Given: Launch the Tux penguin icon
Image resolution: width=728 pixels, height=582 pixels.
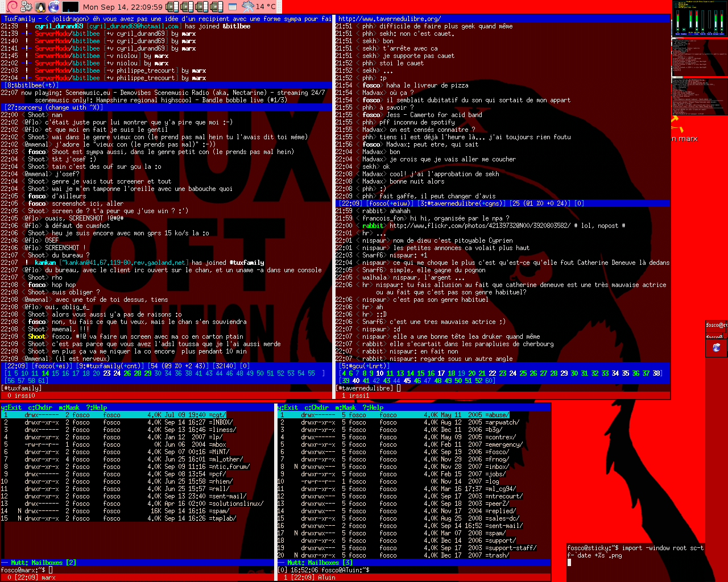Looking at the screenshot, I should [40, 7].
